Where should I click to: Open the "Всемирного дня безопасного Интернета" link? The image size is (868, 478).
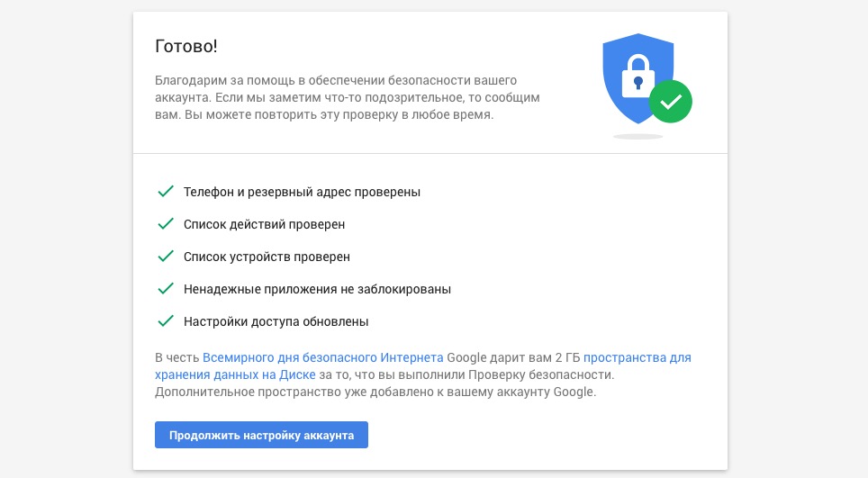click(322, 357)
